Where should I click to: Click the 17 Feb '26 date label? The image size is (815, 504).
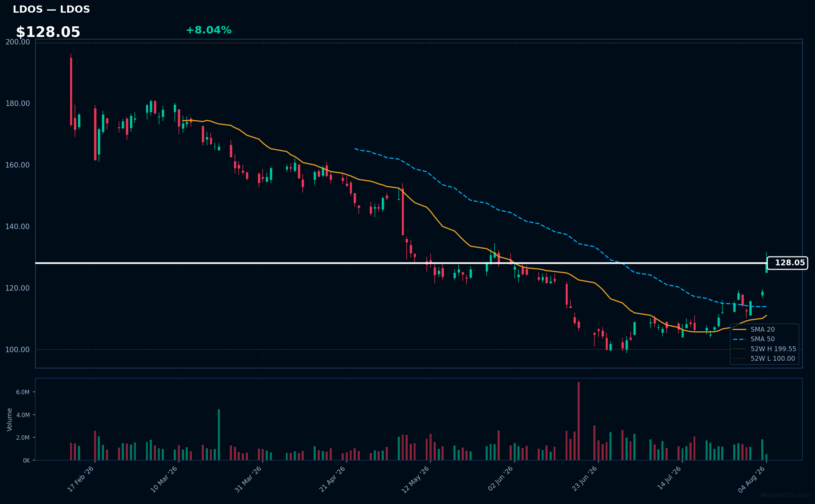coord(81,479)
